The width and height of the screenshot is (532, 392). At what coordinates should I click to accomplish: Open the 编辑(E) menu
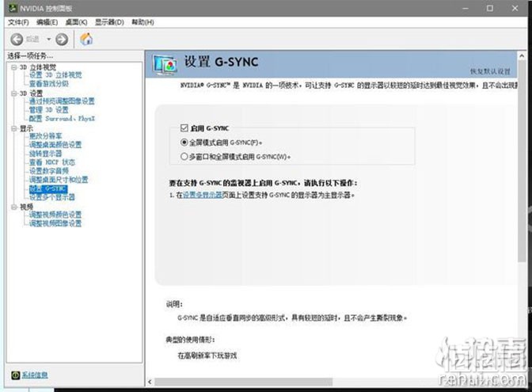coord(47,22)
